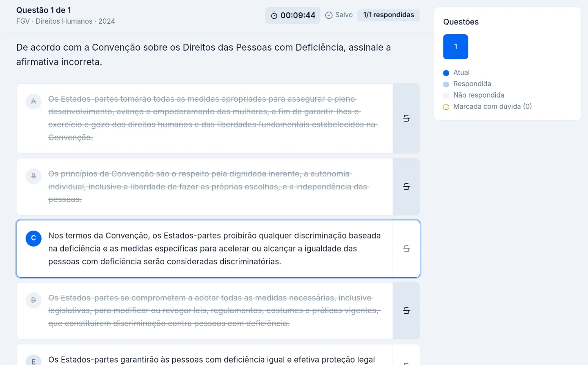Click the question statement about the Convenção

[204, 55]
